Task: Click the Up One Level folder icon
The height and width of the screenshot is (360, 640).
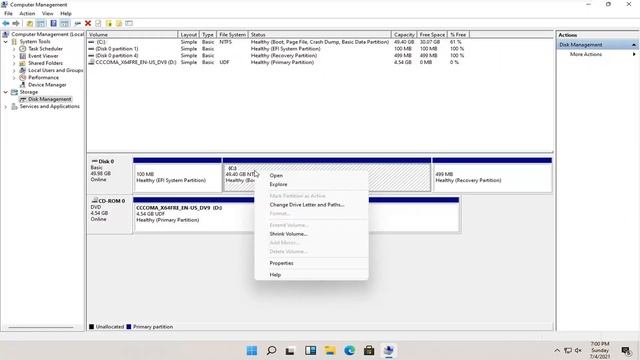Action: click(x=30, y=24)
